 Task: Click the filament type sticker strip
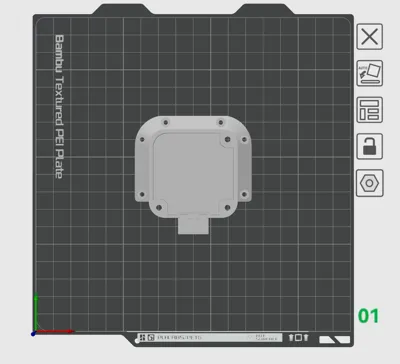click(x=210, y=337)
